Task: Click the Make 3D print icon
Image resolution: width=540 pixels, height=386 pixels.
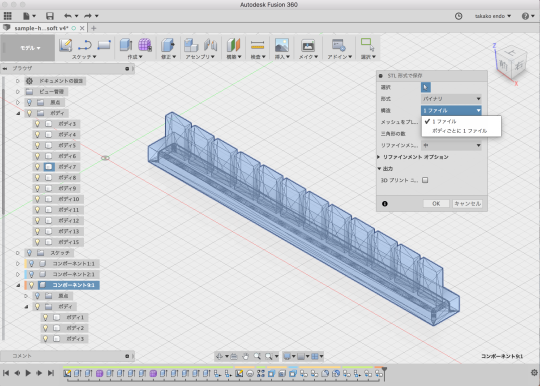Action: point(308,45)
